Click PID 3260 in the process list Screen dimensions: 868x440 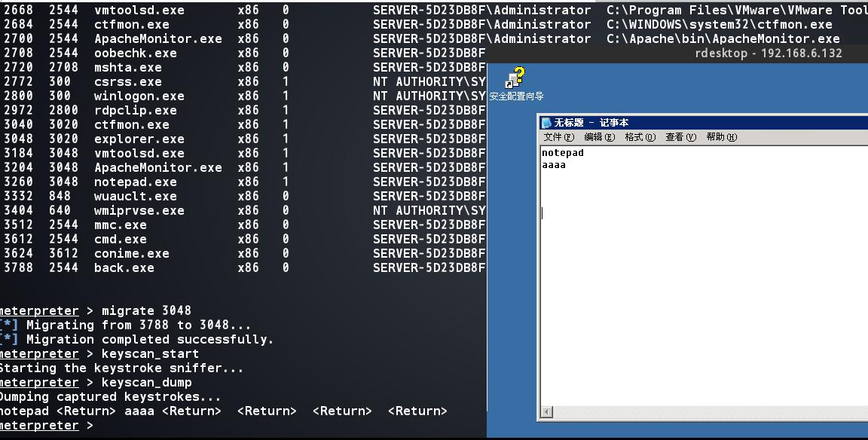tap(18, 182)
